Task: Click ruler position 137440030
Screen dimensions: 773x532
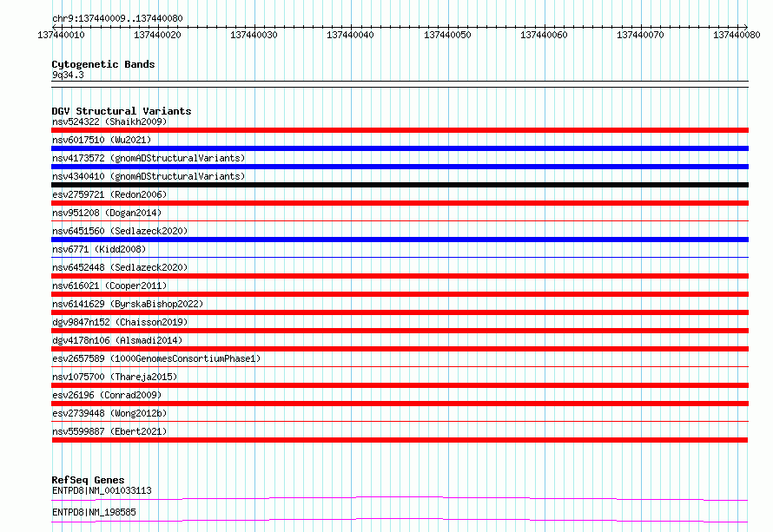Action: (254, 35)
